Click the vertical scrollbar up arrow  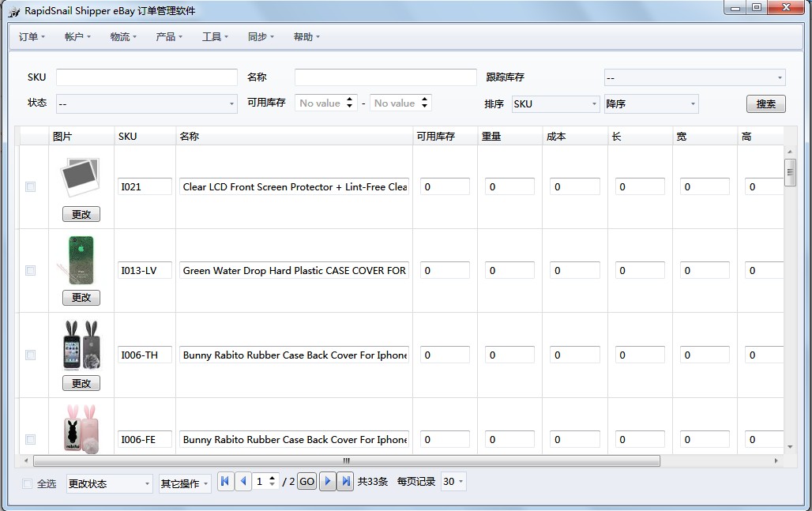pyautogui.click(x=790, y=152)
